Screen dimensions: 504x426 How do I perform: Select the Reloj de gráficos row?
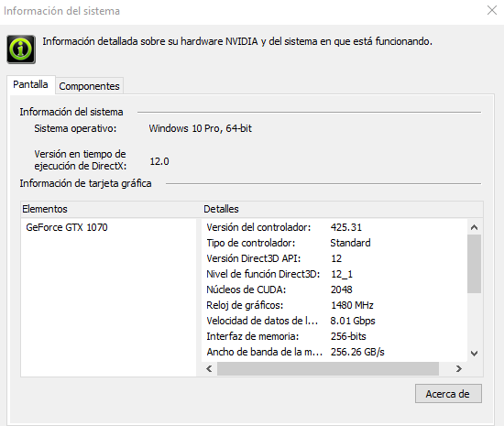click(x=334, y=305)
